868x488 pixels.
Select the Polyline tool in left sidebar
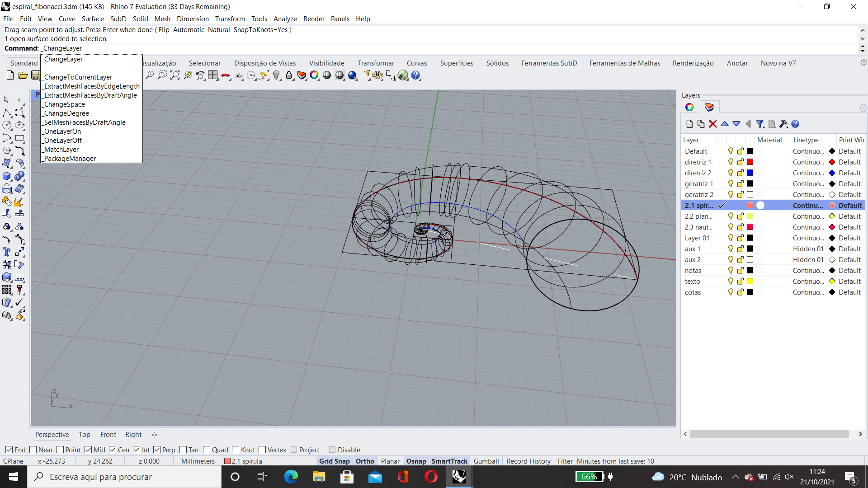pos(7,113)
